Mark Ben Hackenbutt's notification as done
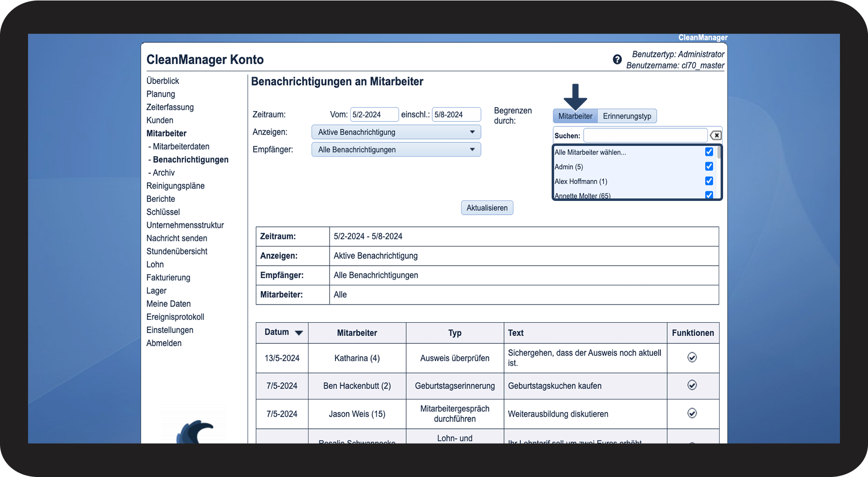The width and height of the screenshot is (868, 477). point(692,385)
